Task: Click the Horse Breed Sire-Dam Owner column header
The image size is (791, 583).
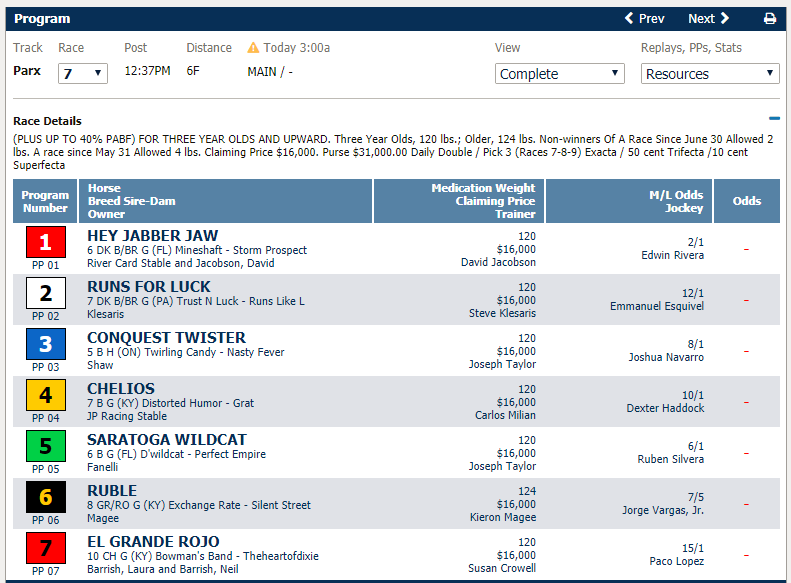Action: tap(225, 201)
